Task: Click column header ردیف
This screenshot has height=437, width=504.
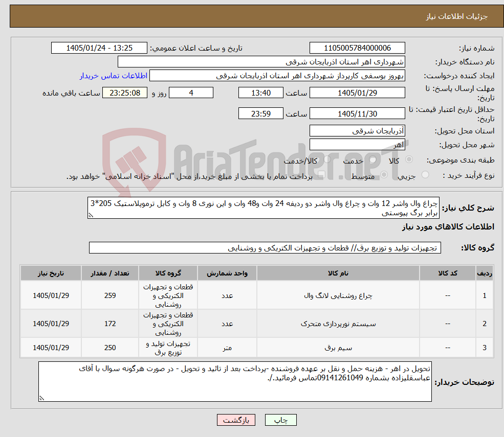Action: (x=485, y=273)
